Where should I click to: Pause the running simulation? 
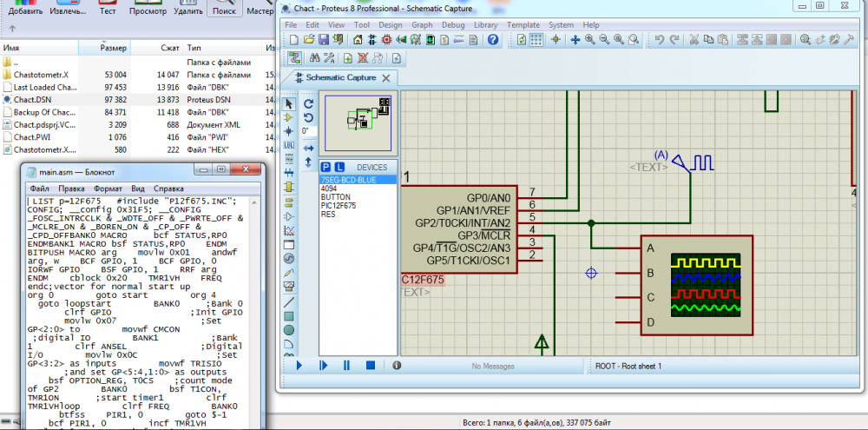(x=346, y=366)
